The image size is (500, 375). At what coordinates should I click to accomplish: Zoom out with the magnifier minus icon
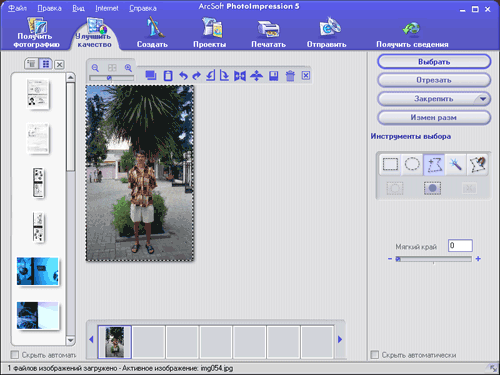[x=95, y=68]
